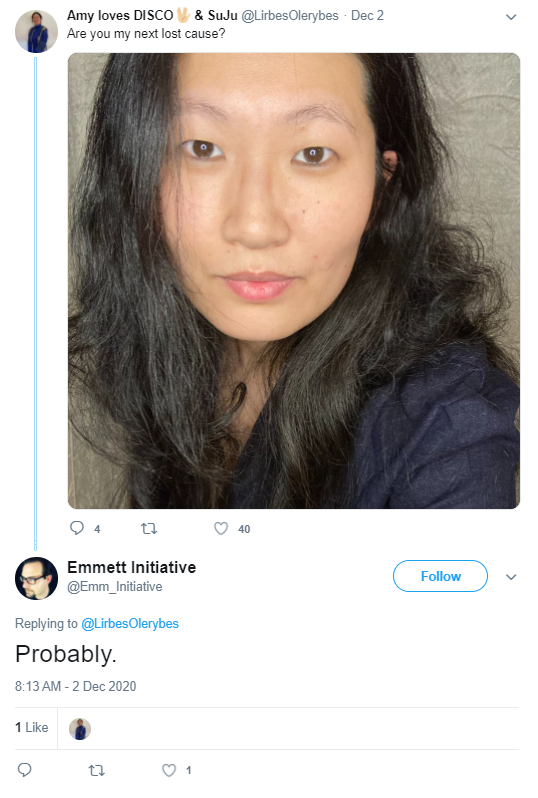Screen dimensions: 538x798
Task: Reply to Amy's tweet via the comment icon
Action: coord(76,528)
